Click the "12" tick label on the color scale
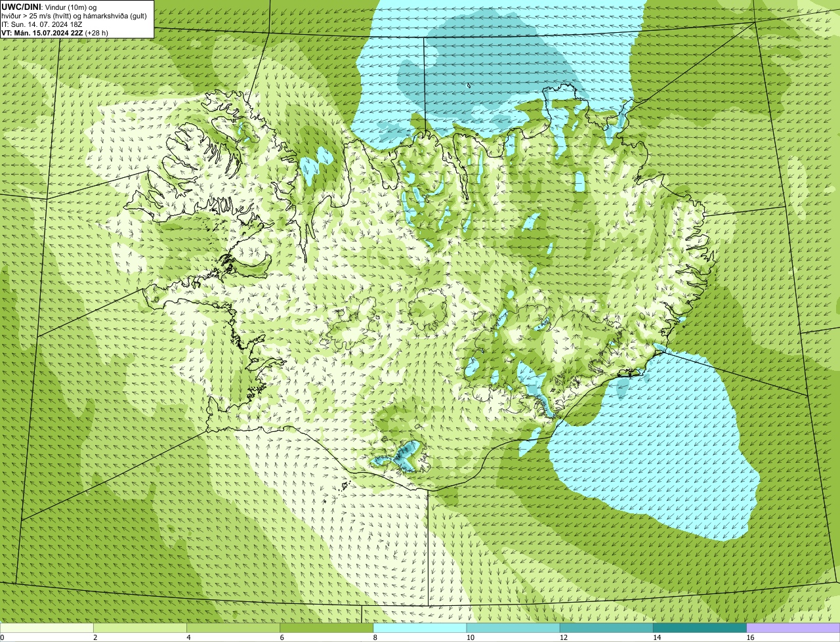Screen dimensions: 840x642 (564, 637)
